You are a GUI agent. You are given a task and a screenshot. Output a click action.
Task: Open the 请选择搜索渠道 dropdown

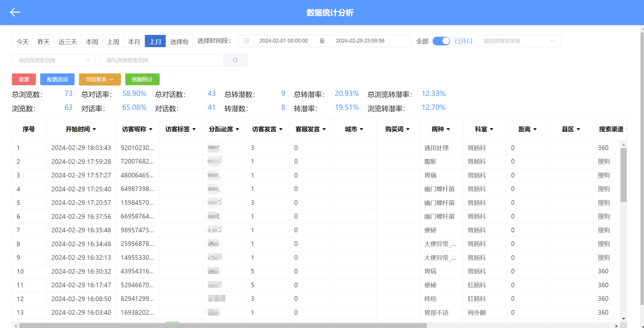pyautogui.click(x=518, y=41)
